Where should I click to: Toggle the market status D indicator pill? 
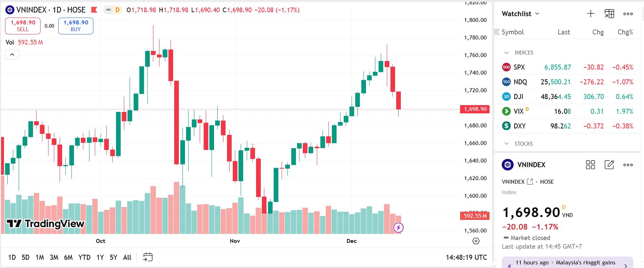(x=112, y=10)
